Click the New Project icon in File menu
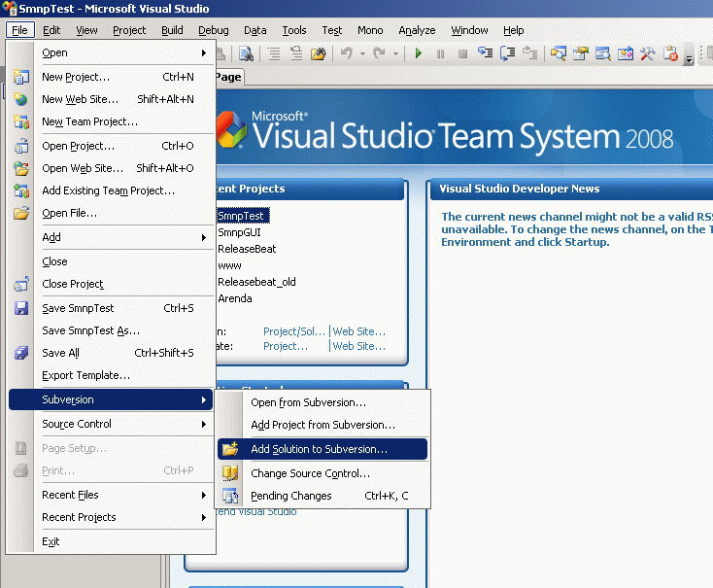The image size is (713, 588). tap(21, 77)
